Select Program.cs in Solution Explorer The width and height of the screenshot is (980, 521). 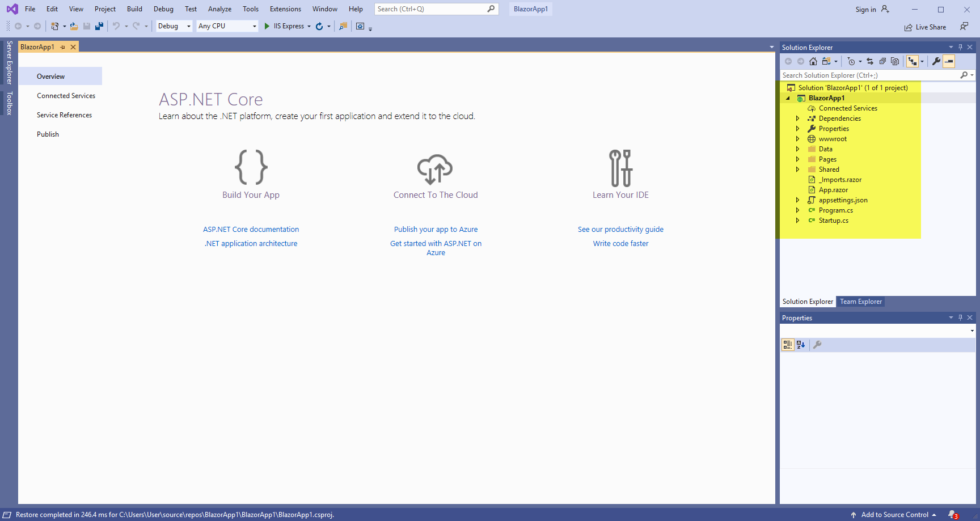835,210
